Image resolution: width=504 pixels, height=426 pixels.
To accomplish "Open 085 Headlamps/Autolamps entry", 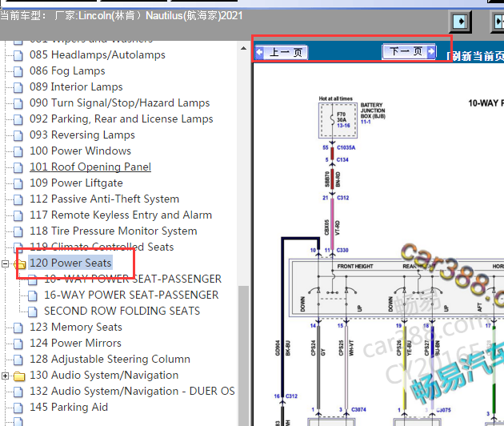I will tap(98, 54).
